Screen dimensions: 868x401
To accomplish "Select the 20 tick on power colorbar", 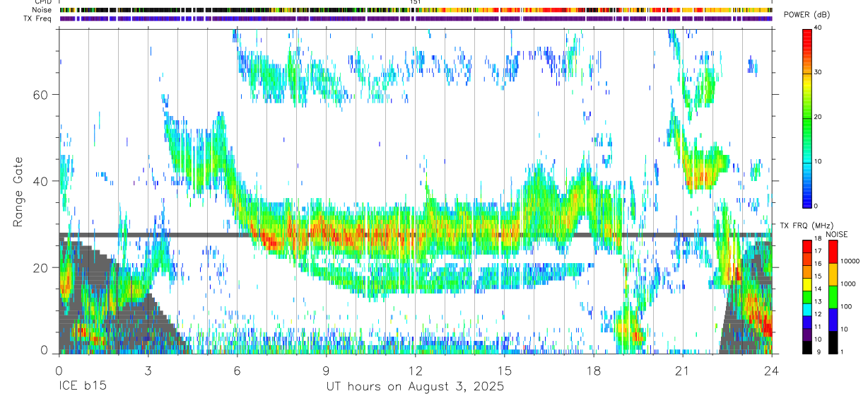I will pos(818,117).
